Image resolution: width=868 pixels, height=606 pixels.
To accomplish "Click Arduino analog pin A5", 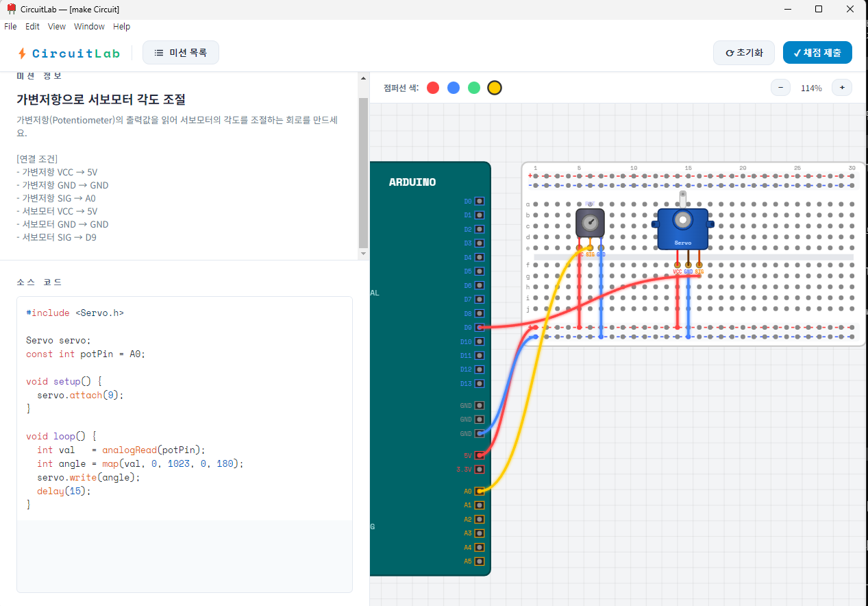I will (x=480, y=561).
